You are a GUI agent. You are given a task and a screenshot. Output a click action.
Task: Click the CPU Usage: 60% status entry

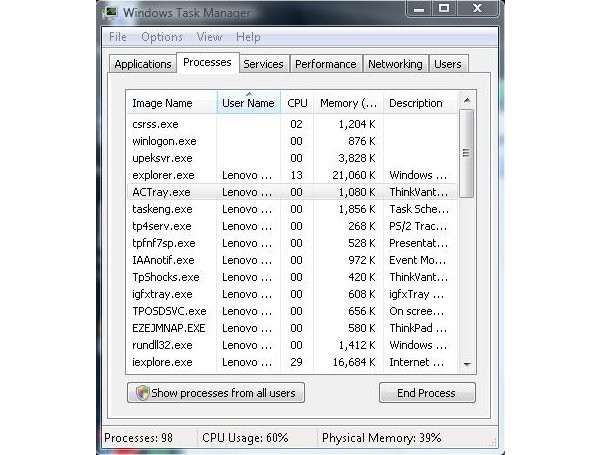(x=245, y=437)
